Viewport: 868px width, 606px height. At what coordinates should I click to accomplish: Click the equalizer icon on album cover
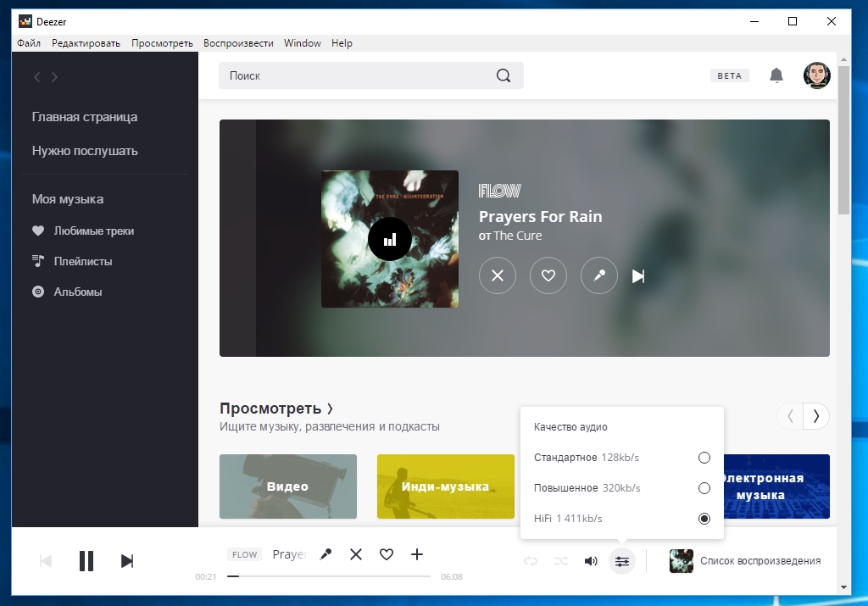390,239
